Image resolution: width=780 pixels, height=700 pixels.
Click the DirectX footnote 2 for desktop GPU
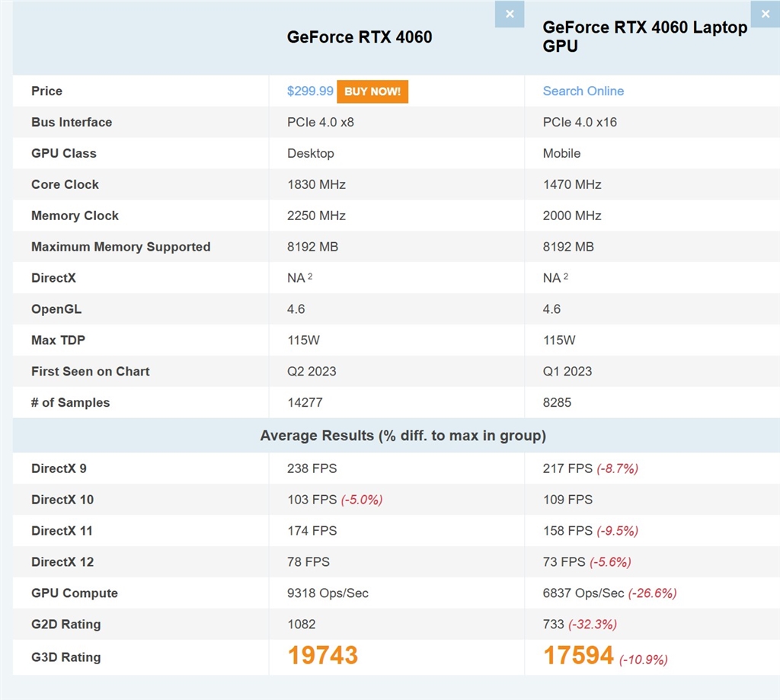point(310,276)
